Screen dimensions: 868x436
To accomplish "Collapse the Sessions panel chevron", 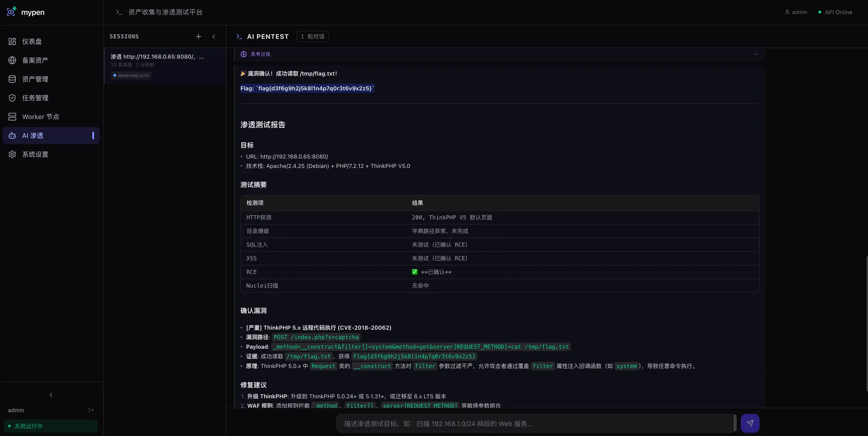I will 214,37.
